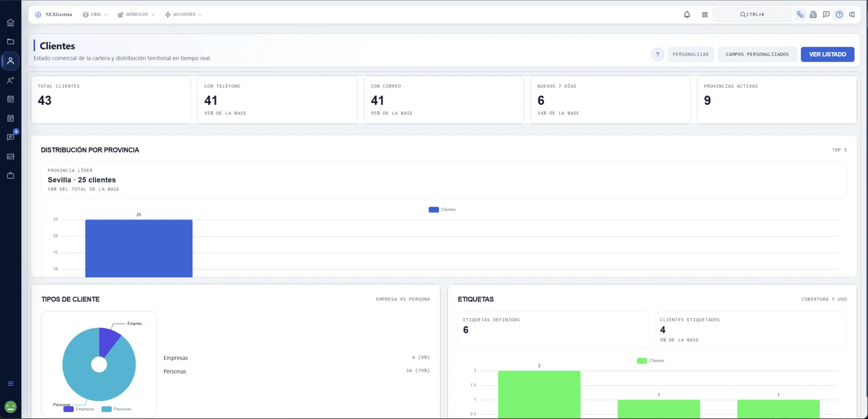Click the 'EMPRESA VS PERSONA' label
The image size is (868, 419).
403,299
